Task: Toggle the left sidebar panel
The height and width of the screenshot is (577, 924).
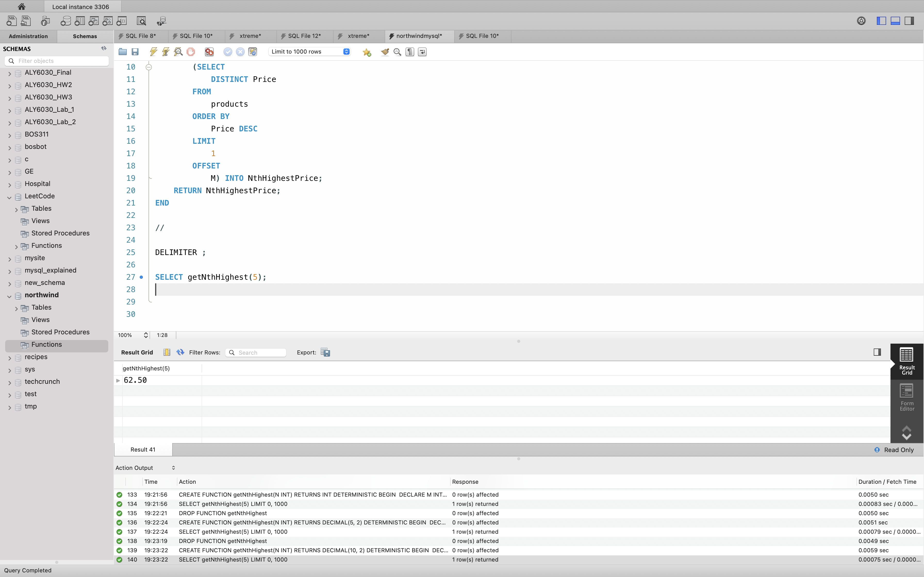Action: (x=881, y=21)
